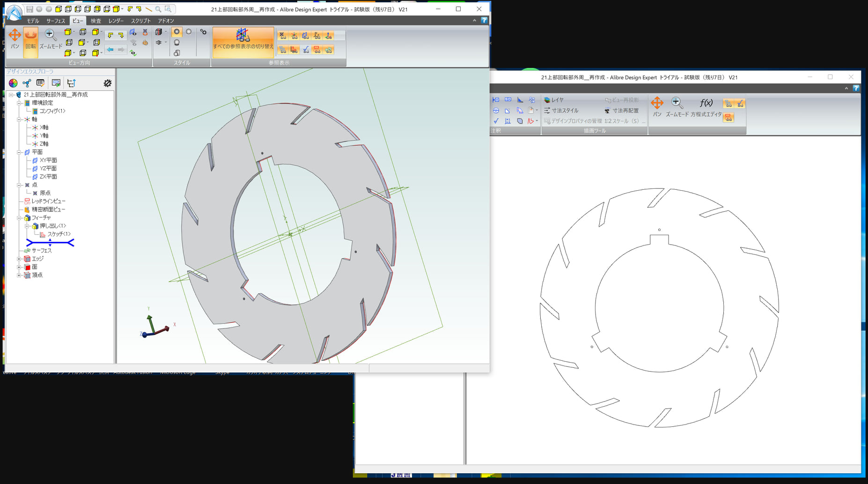The height and width of the screenshot is (484, 868).
Task: Choose Zoom Mode (ズームモード) in the part window
Action: pyautogui.click(x=51, y=39)
